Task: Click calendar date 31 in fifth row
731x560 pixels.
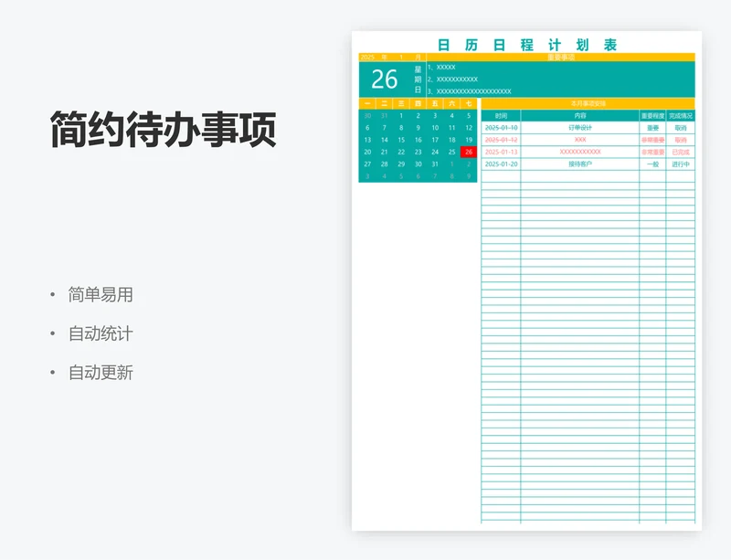Action: click(x=435, y=164)
